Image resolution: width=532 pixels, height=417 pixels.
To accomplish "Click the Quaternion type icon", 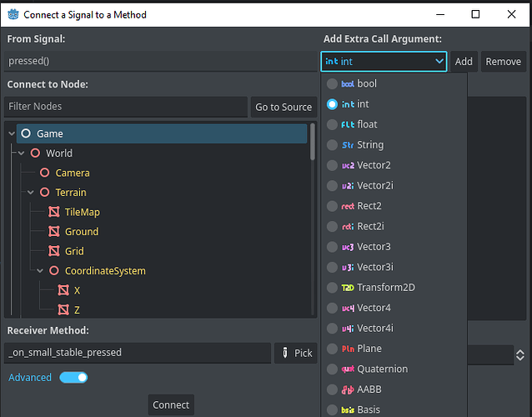I will 348,369.
